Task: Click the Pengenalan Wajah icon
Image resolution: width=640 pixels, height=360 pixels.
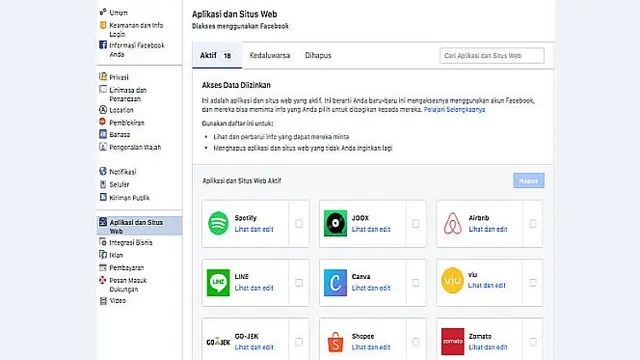Action: [103, 147]
